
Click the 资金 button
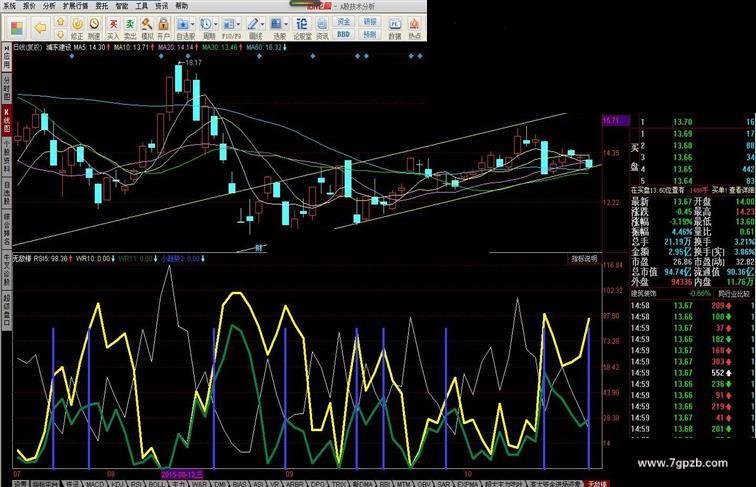click(x=344, y=22)
